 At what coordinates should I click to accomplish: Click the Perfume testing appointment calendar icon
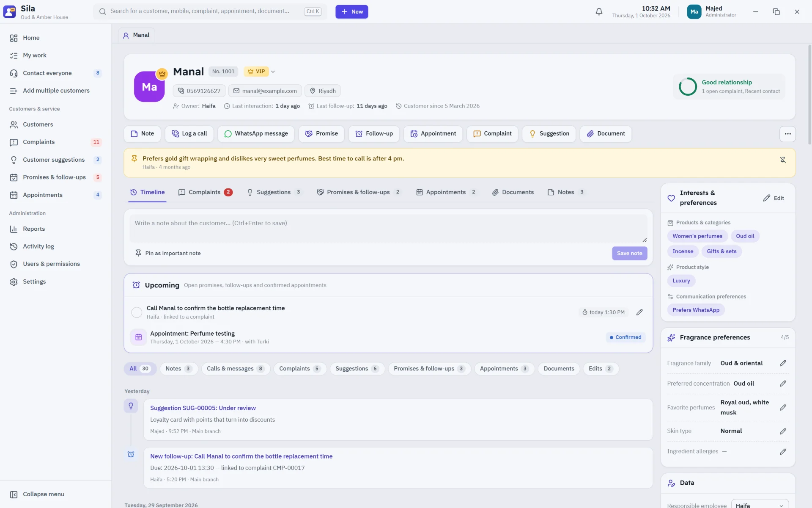point(138,337)
